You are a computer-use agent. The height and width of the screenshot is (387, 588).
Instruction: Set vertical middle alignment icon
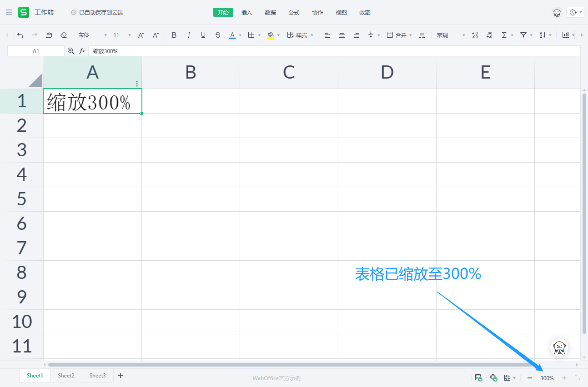371,35
